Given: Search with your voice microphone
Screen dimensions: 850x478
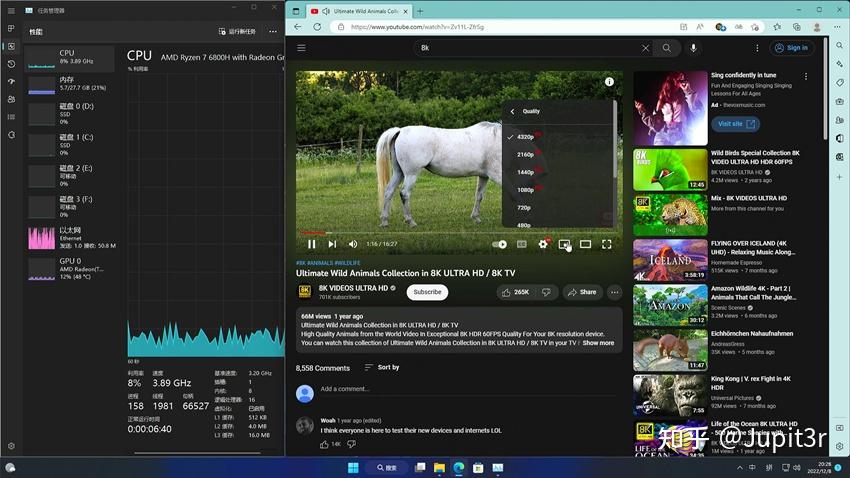Looking at the screenshot, I should pyautogui.click(x=693, y=48).
